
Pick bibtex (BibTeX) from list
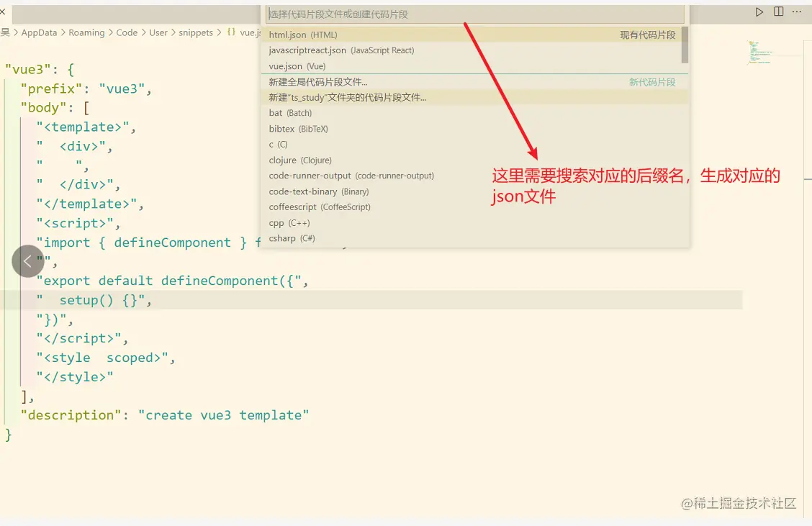tap(475, 129)
